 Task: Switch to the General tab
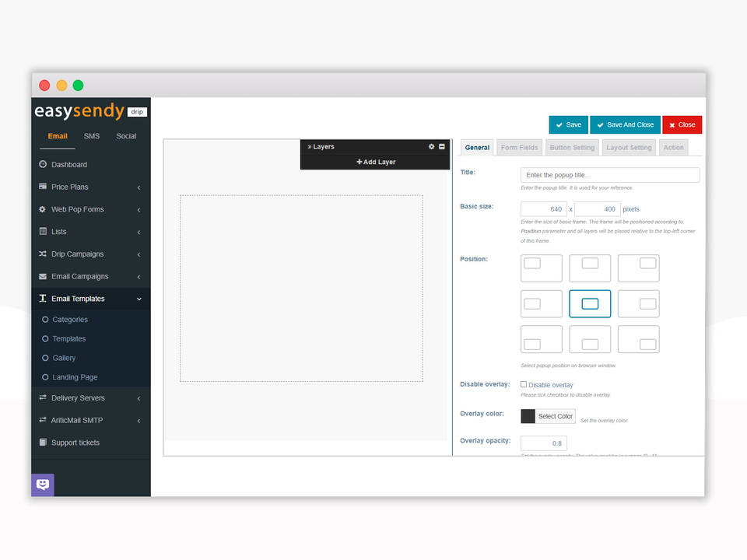coord(477,148)
